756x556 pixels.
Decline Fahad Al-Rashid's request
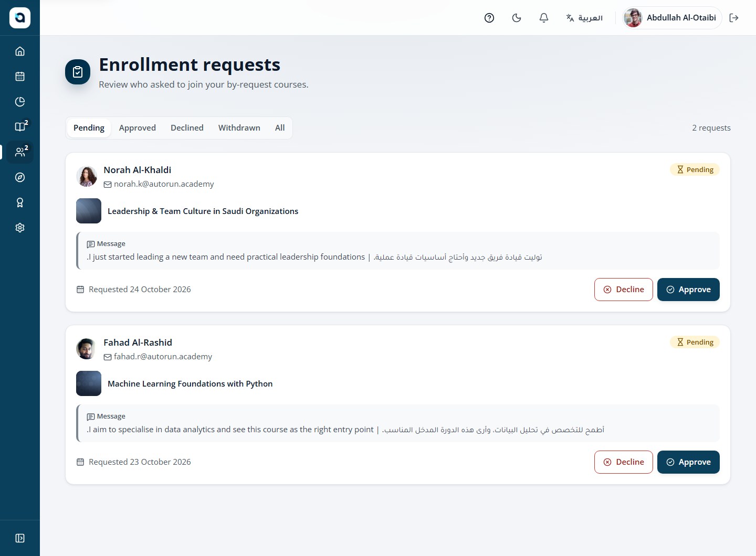(624, 462)
